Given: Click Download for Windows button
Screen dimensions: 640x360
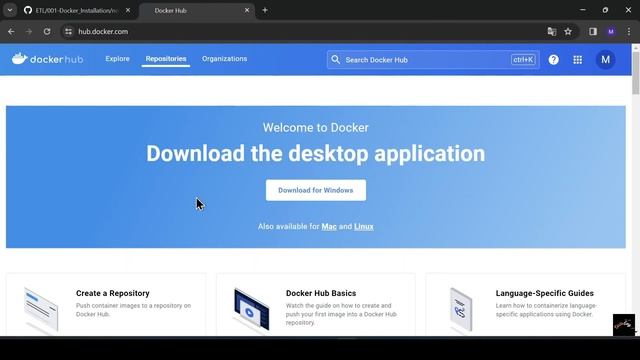Looking at the screenshot, I should pyautogui.click(x=316, y=190).
